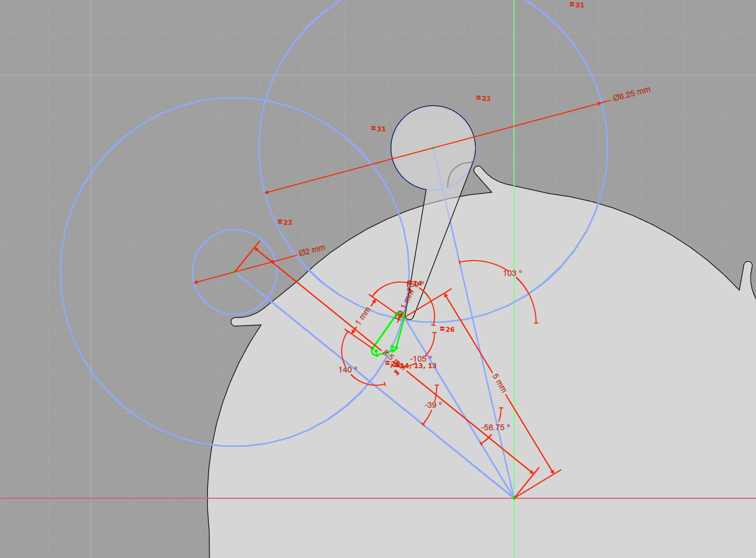This screenshot has height=558, width=756.
Task: Click the Ø2 mm diameter dimension label
Action: coord(312,250)
